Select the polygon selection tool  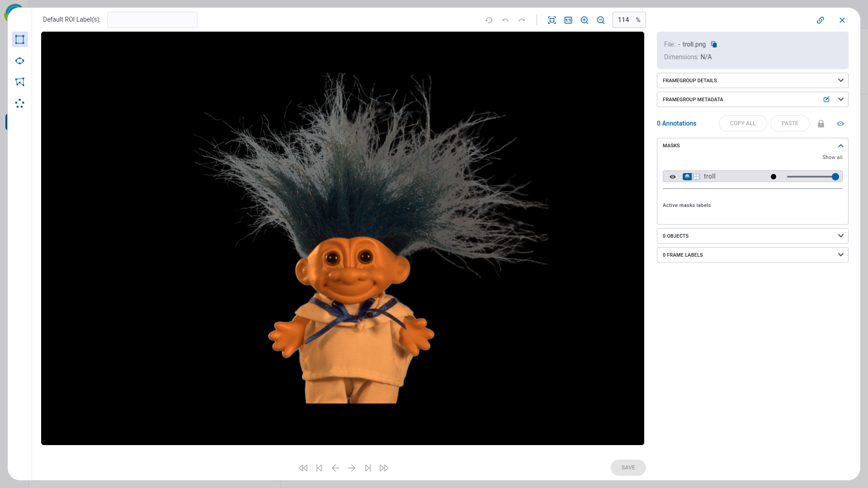(x=20, y=82)
